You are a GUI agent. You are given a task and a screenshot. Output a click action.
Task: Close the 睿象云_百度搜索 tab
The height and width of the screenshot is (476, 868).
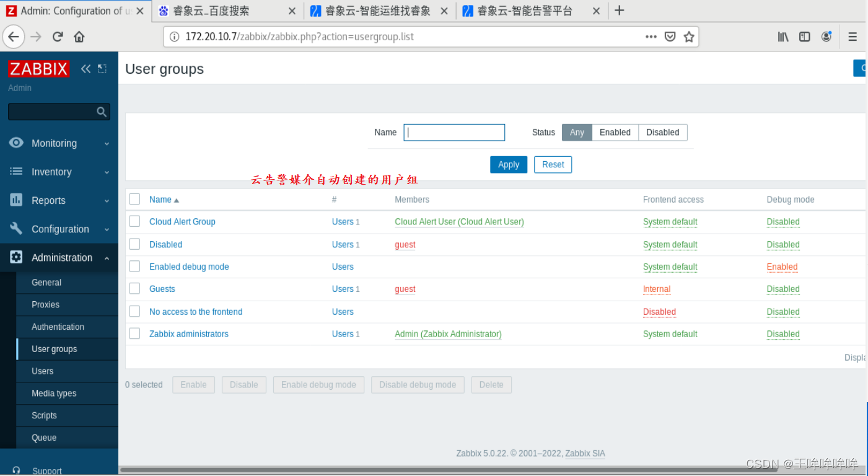[x=292, y=11]
